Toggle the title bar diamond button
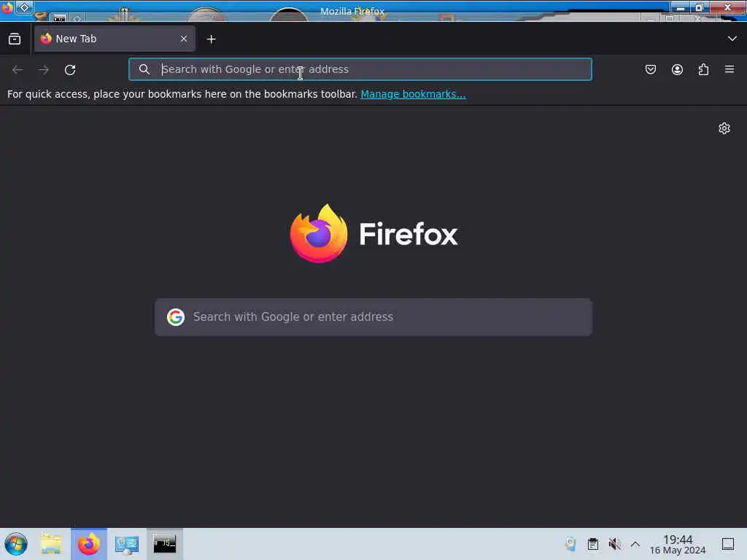This screenshot has width=747, height=560. tap(24, 7)
